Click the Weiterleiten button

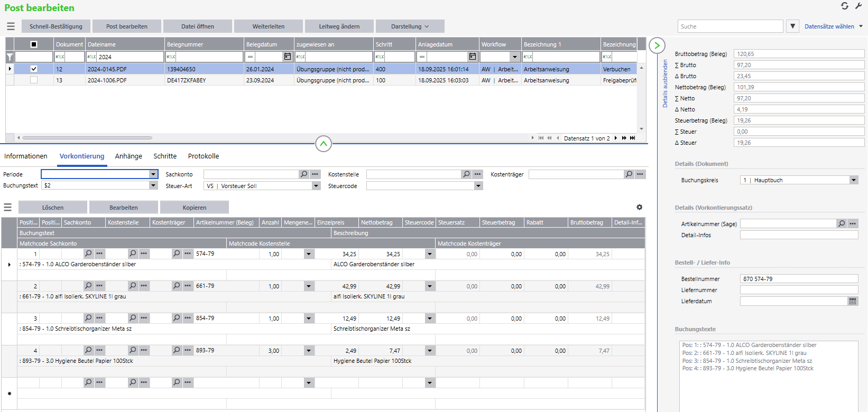[x=269, y=26]
